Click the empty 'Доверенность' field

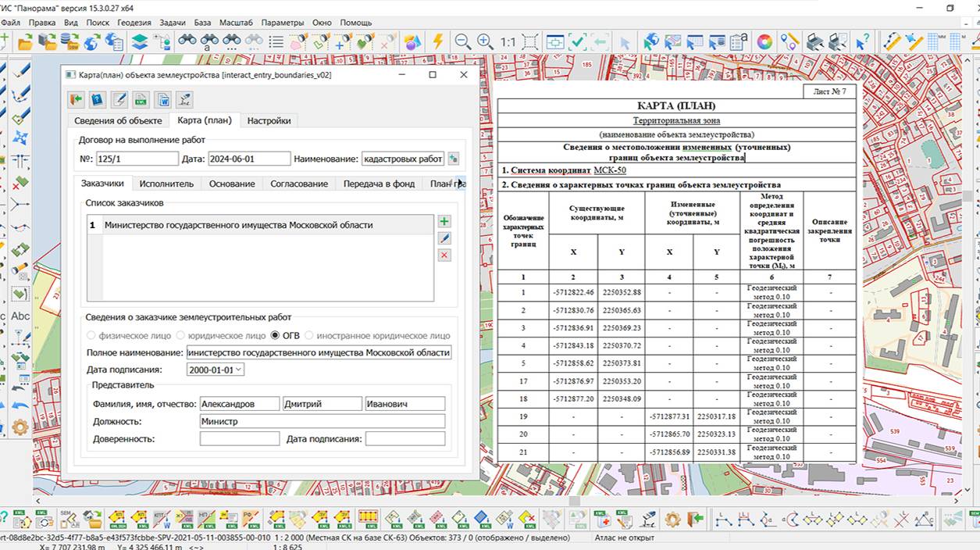click(240, 439)
